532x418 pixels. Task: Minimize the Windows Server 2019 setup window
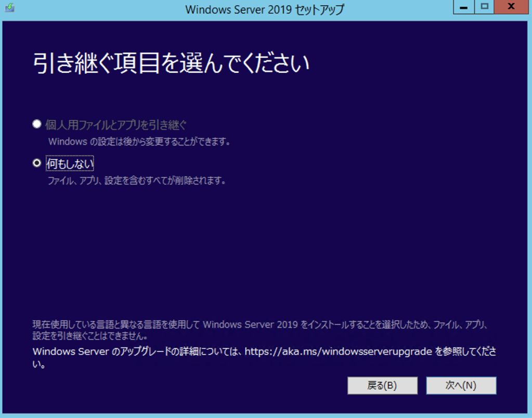pyautogui.click(x=463, y=7)
